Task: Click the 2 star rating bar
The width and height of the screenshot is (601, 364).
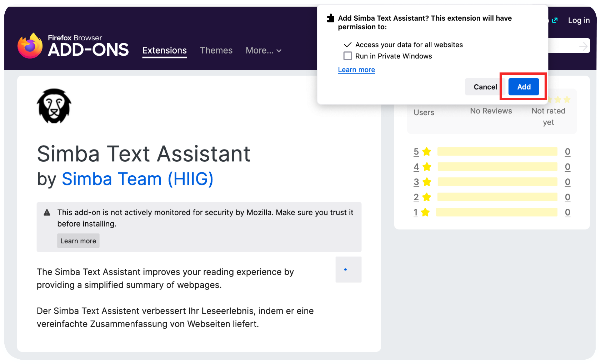Action: [497, 197]
